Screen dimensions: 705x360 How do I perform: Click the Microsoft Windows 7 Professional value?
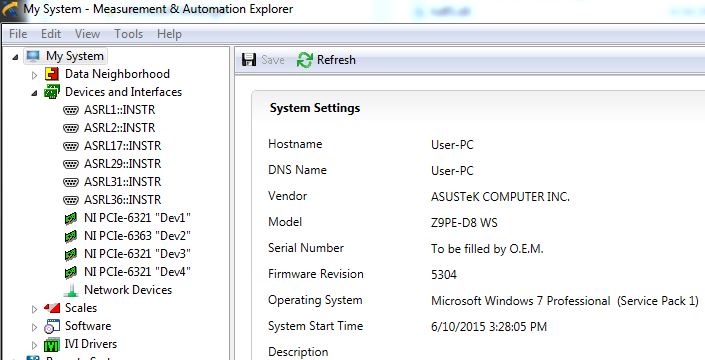pos(565,301)
